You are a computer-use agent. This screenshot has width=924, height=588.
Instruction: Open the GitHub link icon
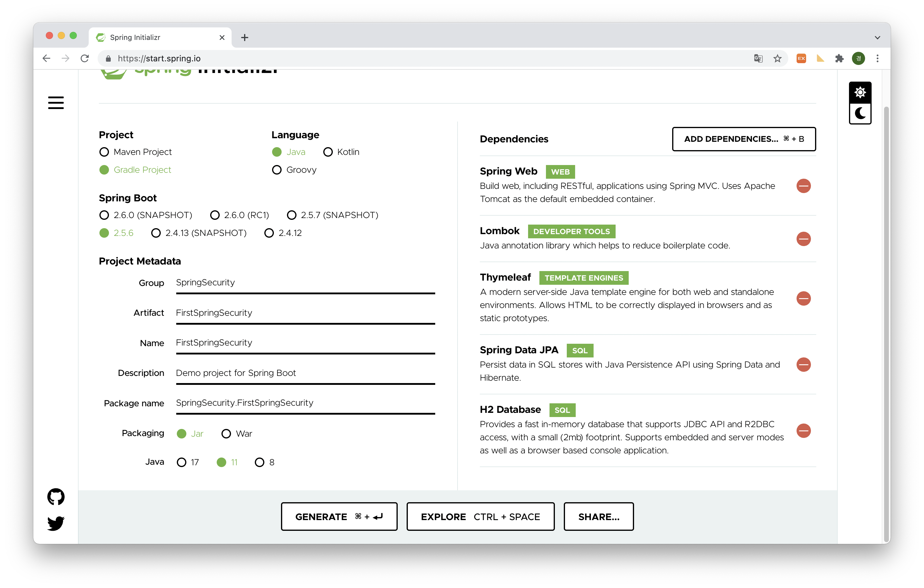pyautogui.click(x=56, y=497)
